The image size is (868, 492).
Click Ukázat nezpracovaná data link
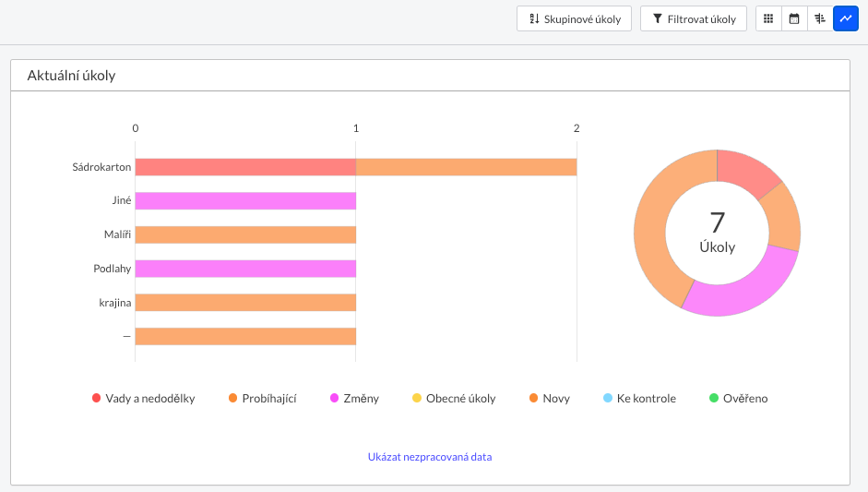click(x=430, y=457)
